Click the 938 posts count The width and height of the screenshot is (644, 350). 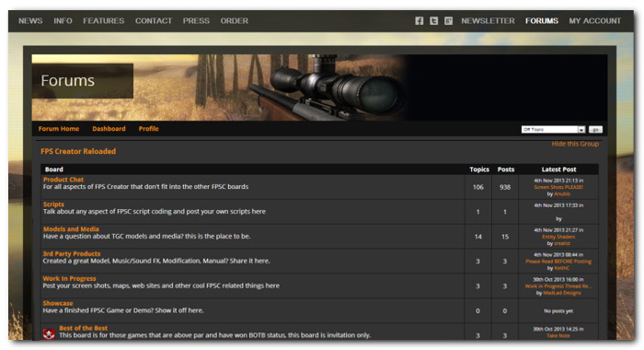click(x=505, y=187)
